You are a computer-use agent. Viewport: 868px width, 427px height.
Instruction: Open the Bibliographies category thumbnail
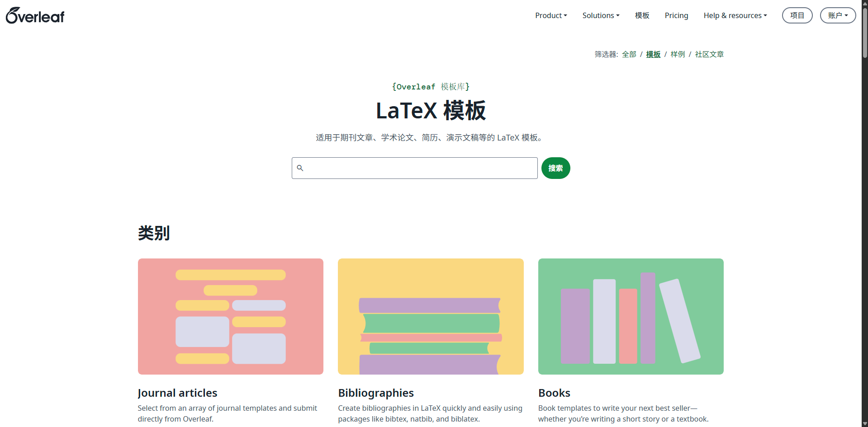(430, 316)
